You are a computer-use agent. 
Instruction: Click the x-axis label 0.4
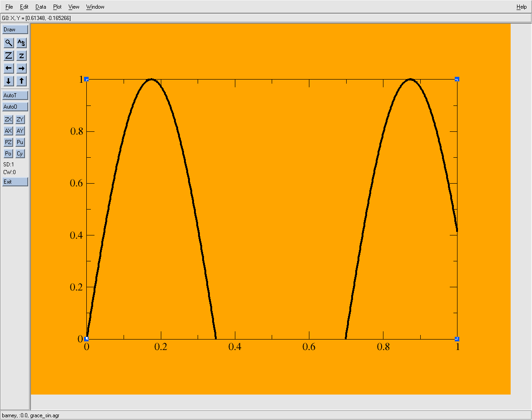[x=235, y=347]
